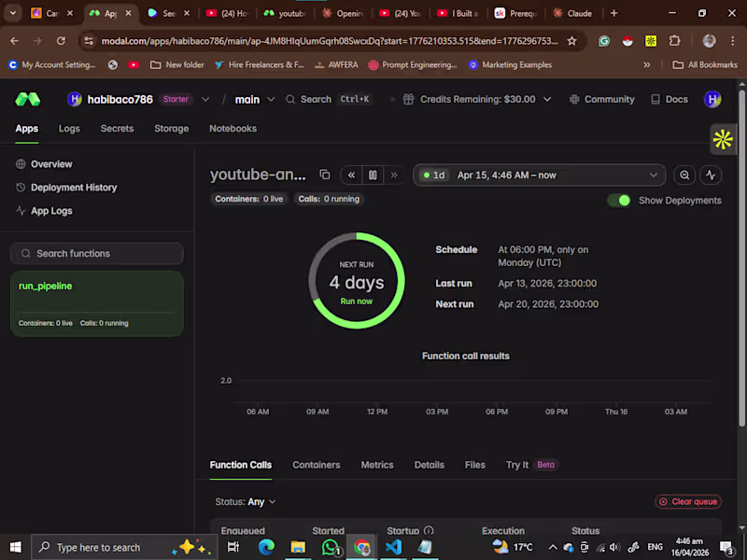View site information icon in the address bar

pos(89,41)
